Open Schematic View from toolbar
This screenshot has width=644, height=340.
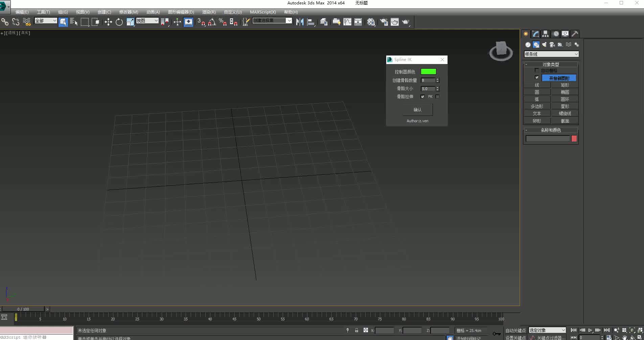tap(358, 22)
